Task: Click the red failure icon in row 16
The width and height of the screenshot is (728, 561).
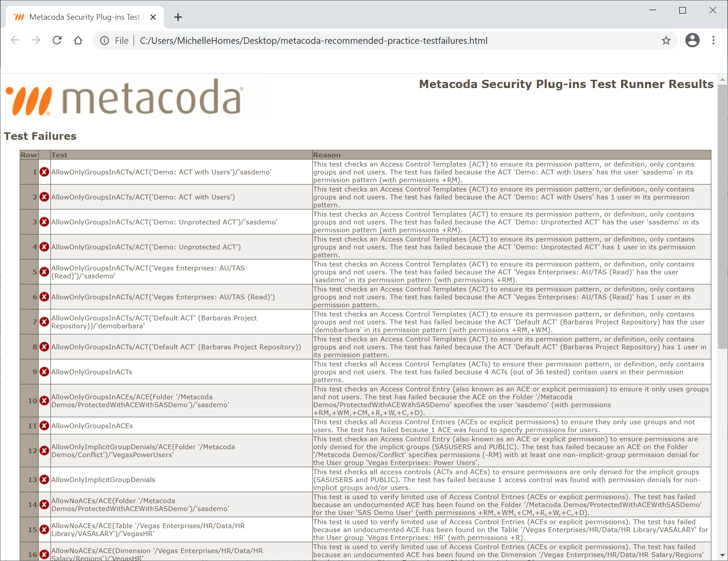Action: click(x=44, y=554)
